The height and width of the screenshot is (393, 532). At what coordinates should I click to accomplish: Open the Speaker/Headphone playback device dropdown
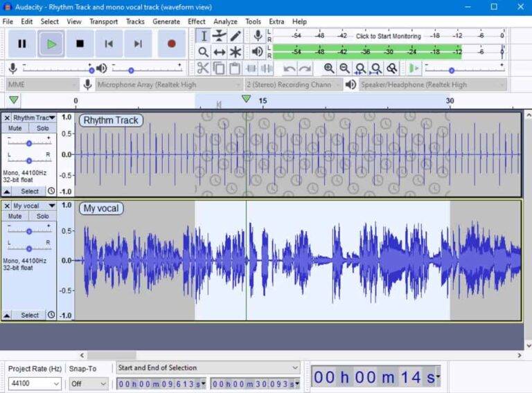point(433,84)
